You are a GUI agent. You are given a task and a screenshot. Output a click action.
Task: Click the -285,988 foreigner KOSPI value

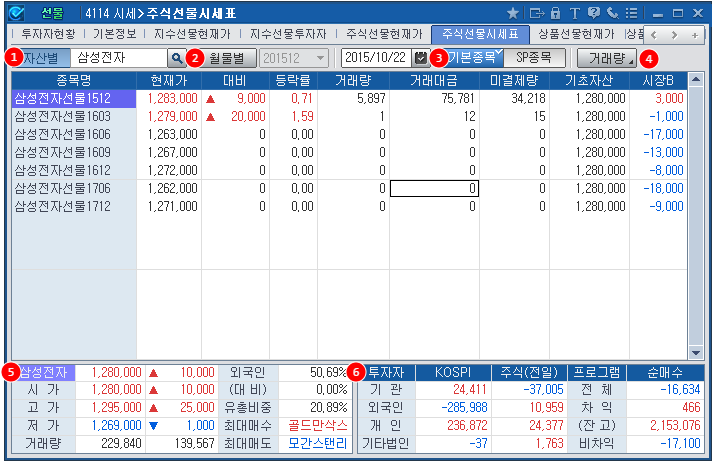coord(464,407)
